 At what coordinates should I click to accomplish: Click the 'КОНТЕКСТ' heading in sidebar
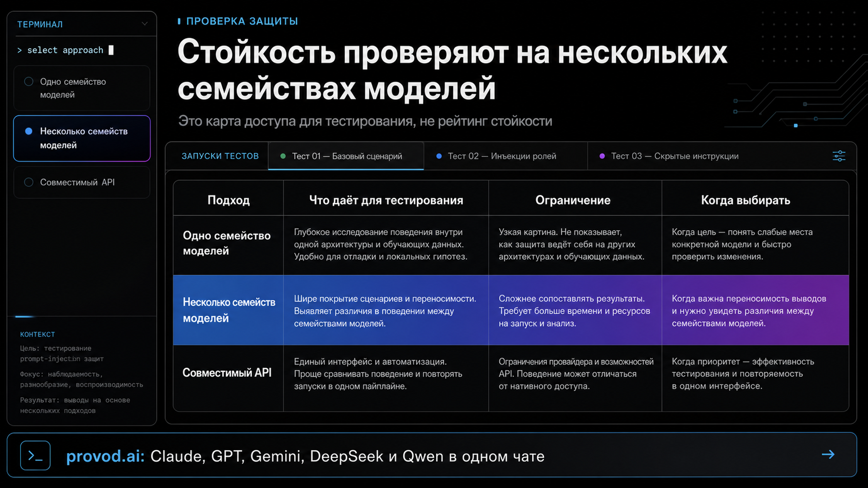tap(37, 334)
